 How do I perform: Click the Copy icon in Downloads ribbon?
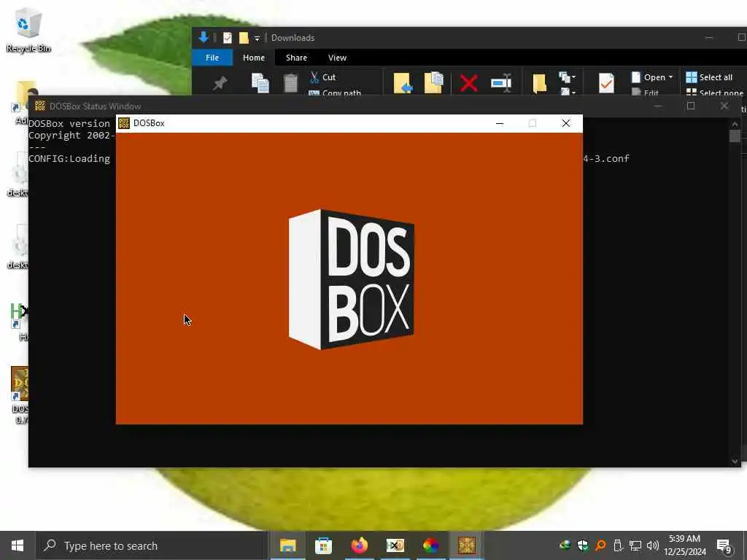point(260,83)
